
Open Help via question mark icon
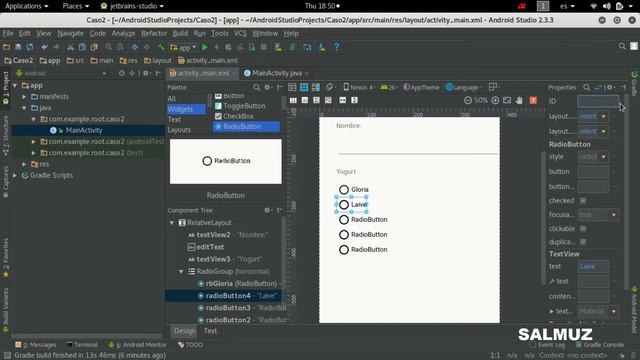(336, 47)
